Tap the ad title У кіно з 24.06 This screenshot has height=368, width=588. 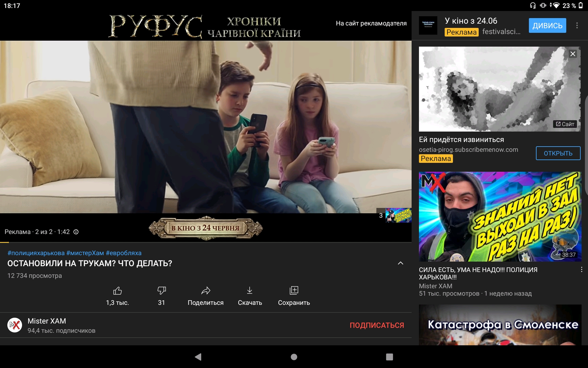471,21
